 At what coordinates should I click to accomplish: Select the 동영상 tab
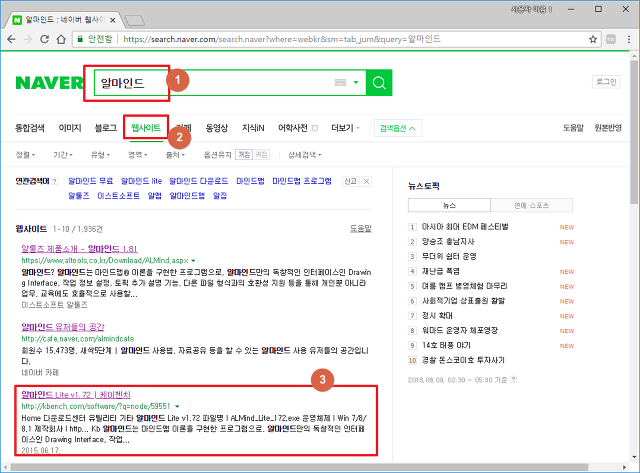217,128
